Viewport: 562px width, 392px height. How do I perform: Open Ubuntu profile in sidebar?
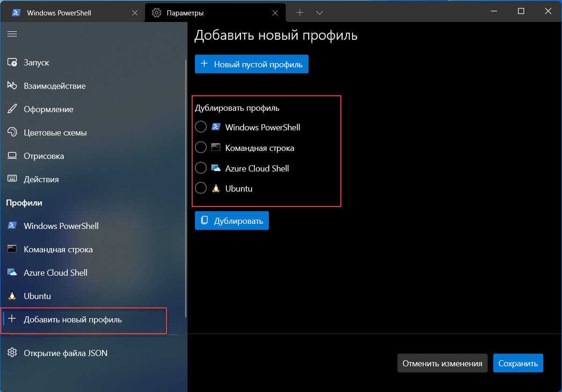coord(37,296)
